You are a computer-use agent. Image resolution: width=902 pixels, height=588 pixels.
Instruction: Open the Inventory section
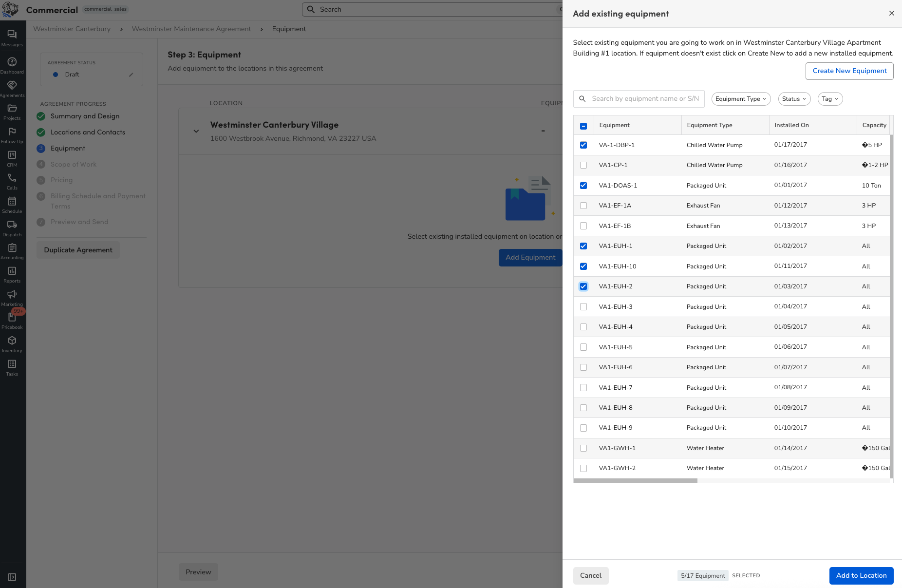pos(12,342)
